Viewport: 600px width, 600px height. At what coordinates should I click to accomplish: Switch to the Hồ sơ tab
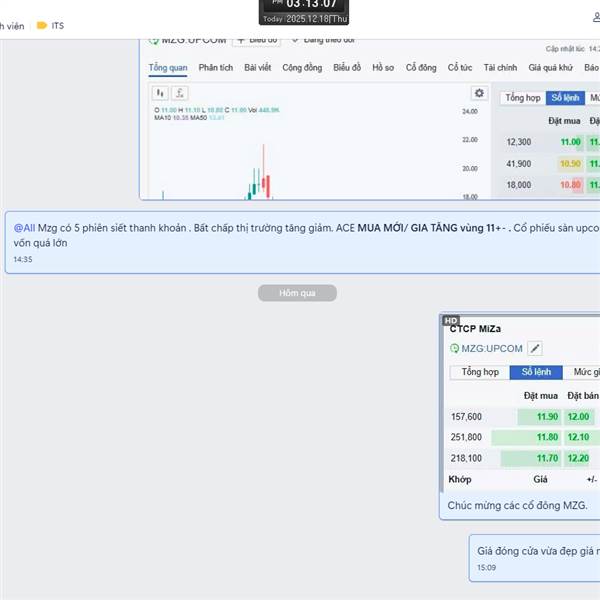[383, 68]
